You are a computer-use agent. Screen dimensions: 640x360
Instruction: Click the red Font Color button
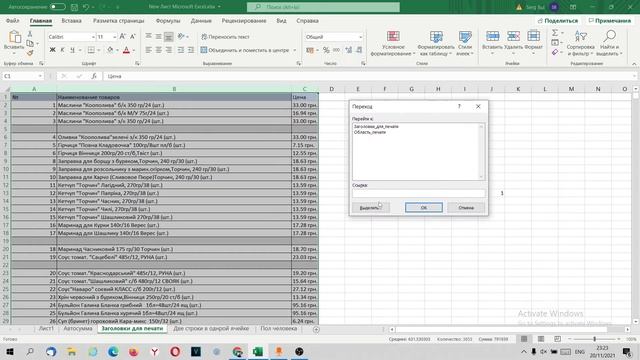[127, 50]
